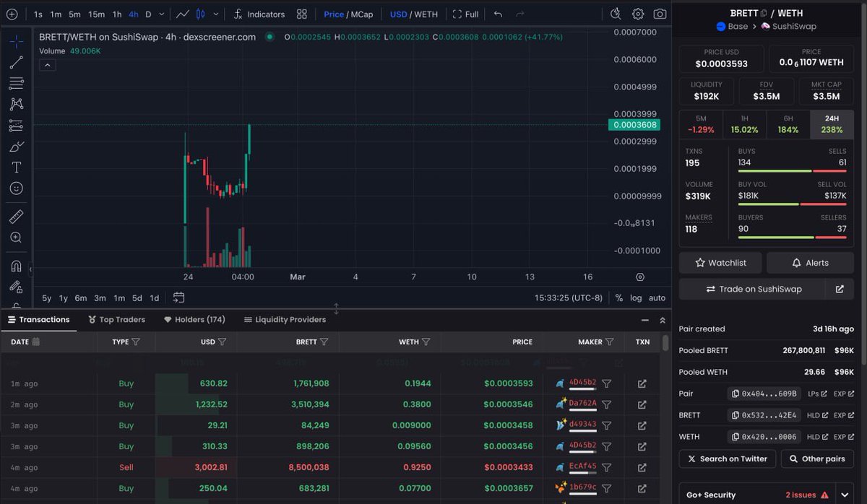Click Search on Twitter
Screen dimensions: 867x504
tap(728, 459)
